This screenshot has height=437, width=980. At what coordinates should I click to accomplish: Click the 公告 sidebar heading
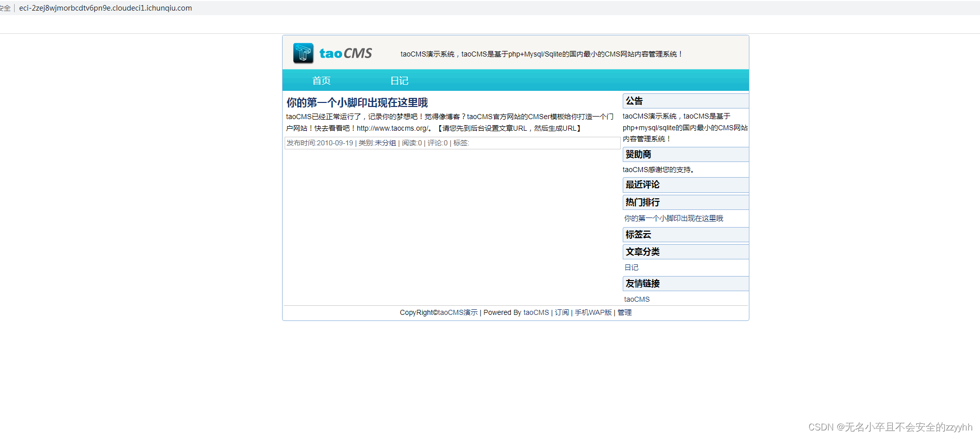pyautogui.click(x=686, y=101)
